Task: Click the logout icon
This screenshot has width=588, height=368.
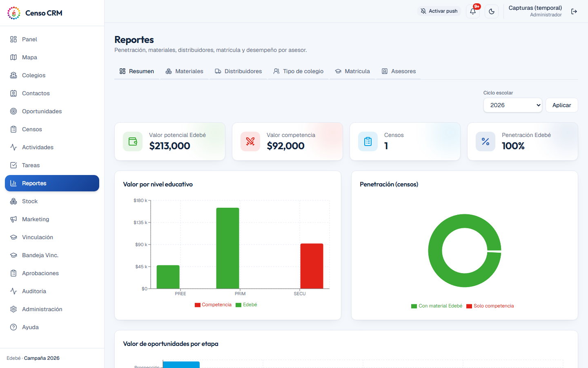Action: point(574,11)
